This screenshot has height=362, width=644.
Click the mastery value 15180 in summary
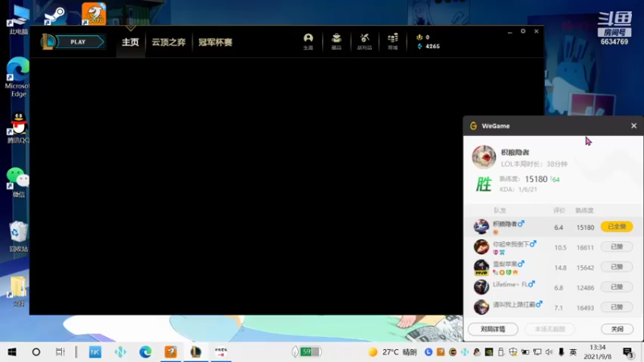pyautogui.click(x=536, y=179)
